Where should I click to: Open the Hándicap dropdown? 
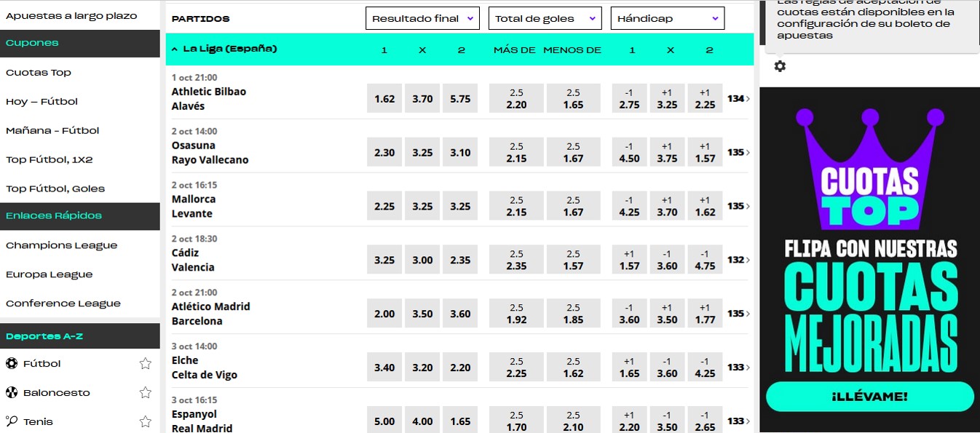[668, 19]
